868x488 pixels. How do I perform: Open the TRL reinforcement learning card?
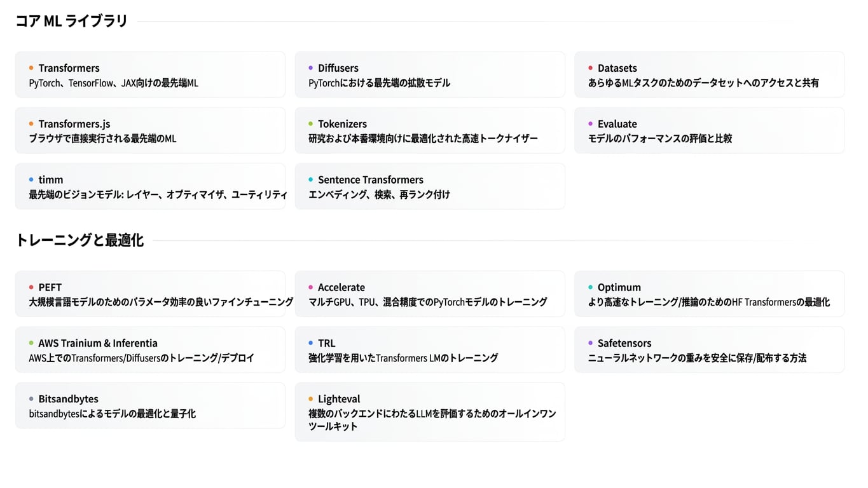430,349
